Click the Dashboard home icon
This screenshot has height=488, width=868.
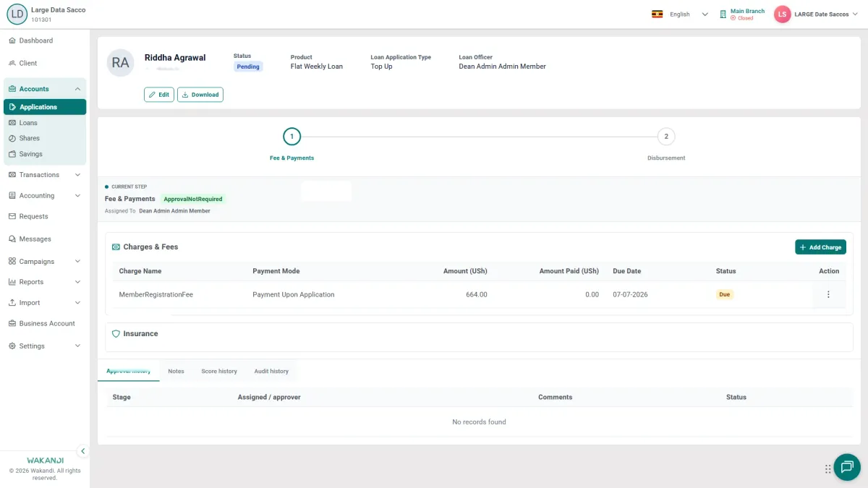12,40
